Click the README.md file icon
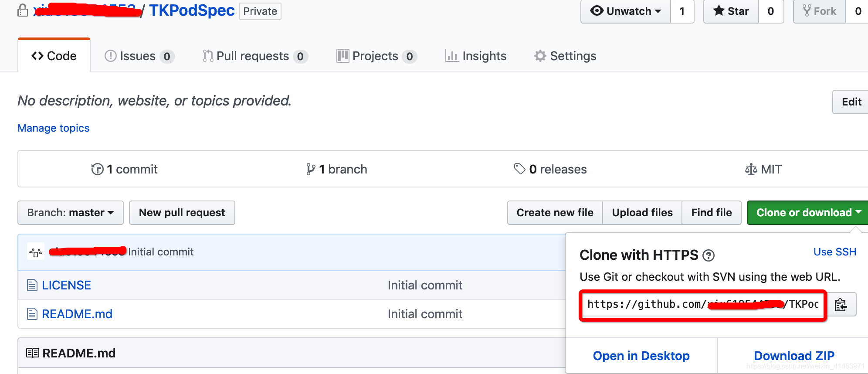 tap(32, 314)
